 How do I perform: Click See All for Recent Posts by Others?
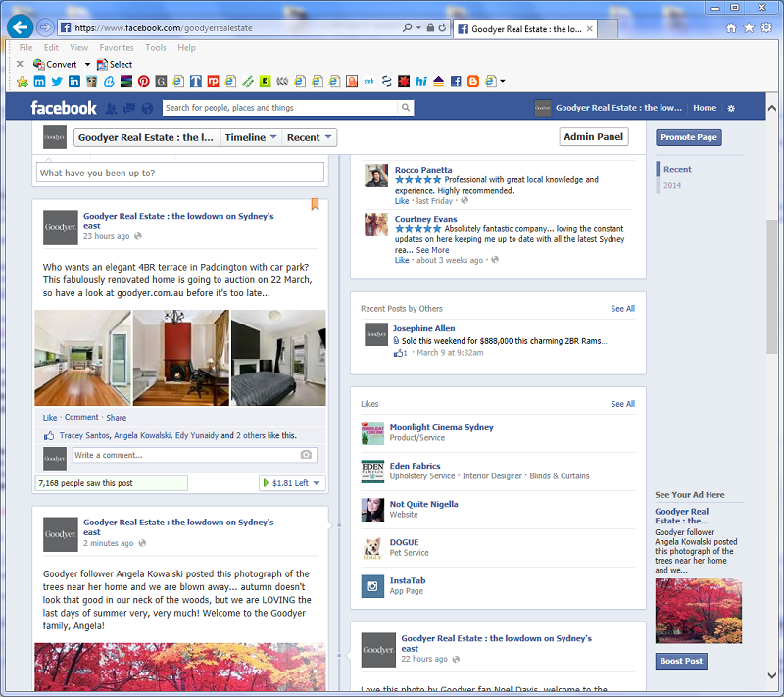click(622, 309)
